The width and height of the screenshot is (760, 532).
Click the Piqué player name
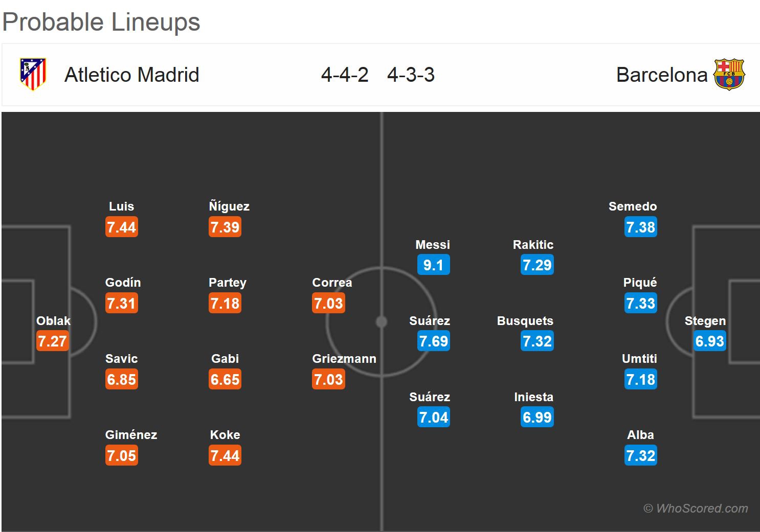[640, 283]
